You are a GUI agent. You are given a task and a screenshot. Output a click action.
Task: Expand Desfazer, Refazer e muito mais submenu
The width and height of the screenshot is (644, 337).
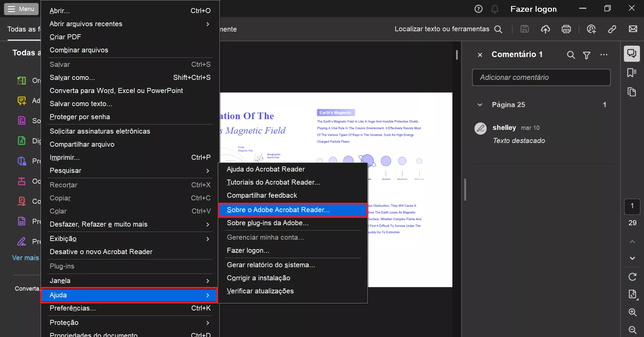pos(130,224)
